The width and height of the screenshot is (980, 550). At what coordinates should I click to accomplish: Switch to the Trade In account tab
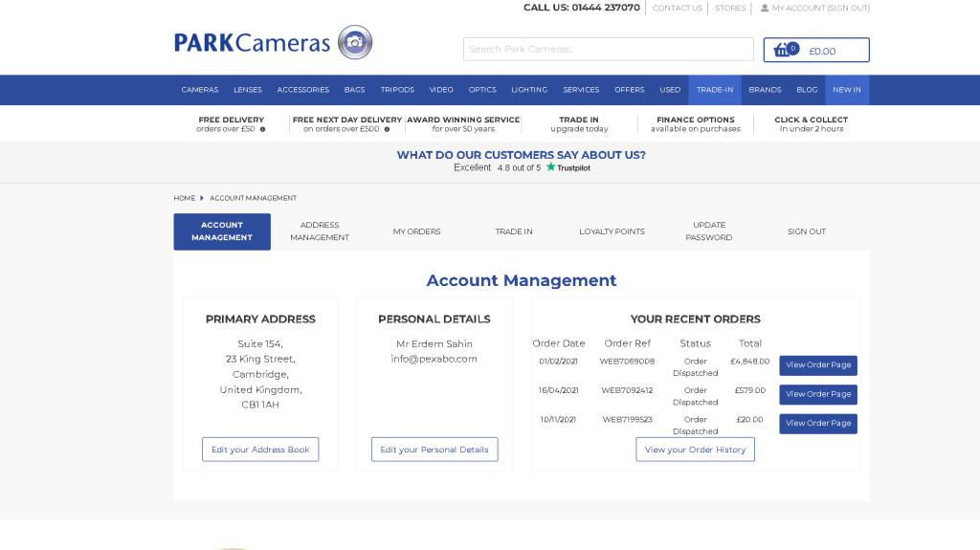point(514,231)
